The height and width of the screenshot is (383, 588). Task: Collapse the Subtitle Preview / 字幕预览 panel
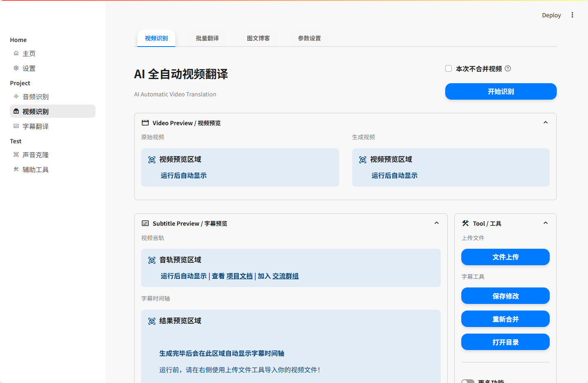[x=437, y=223]
